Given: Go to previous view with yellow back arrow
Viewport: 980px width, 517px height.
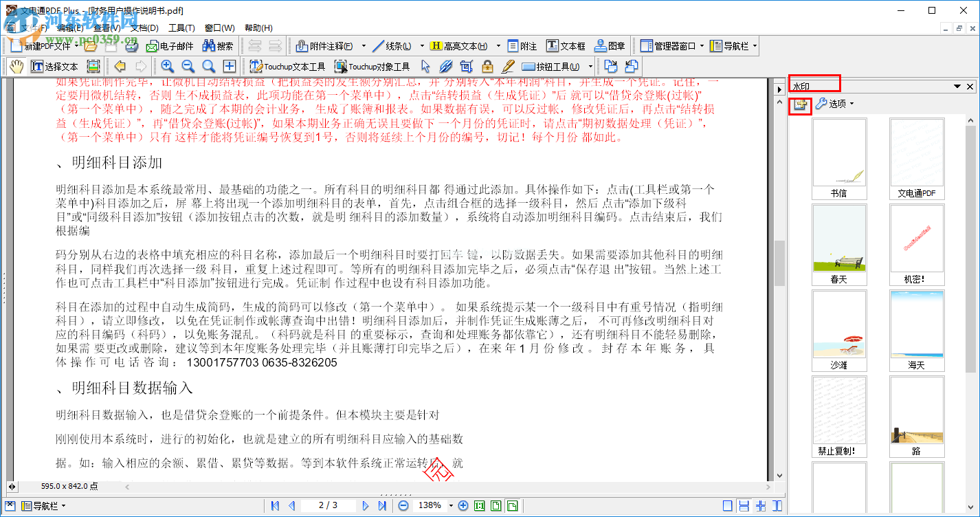Looking at the screenshot, I should [x=120, y=67].
